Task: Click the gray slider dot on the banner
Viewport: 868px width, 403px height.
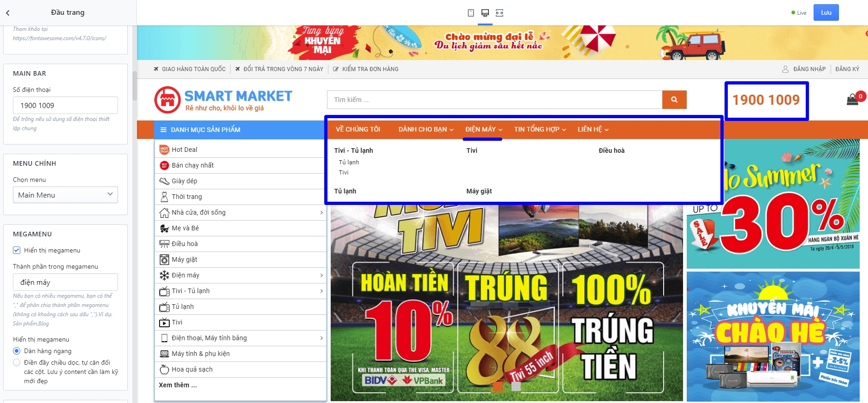Action: pyautogui.click(x=516, y=386)
